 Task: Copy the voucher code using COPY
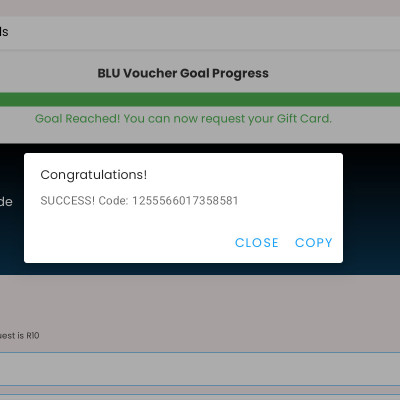[314, 243]
